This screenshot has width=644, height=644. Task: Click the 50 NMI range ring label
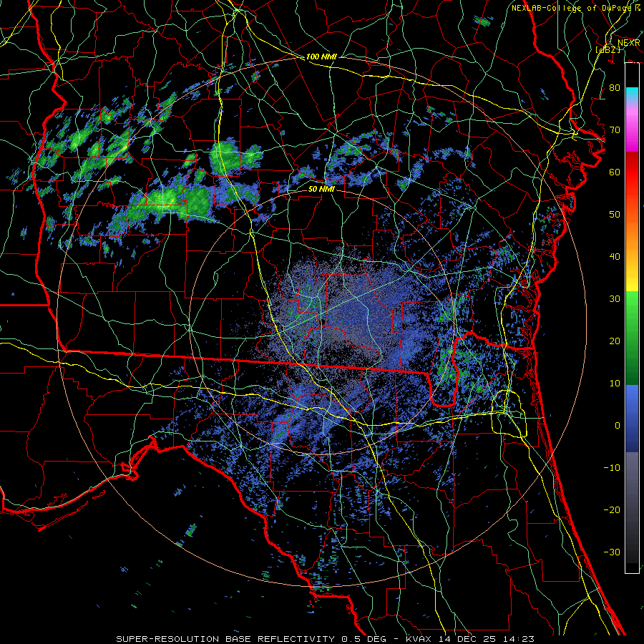tap(321, 189)
